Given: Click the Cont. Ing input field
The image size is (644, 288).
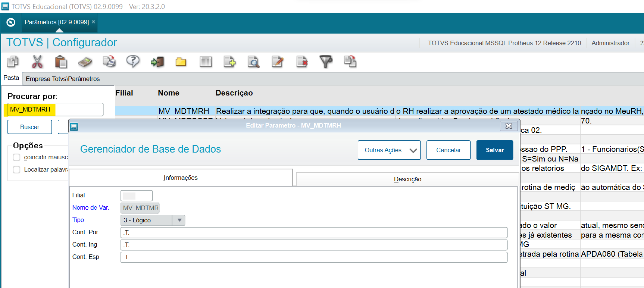Looking at the screenshot, I should click(x=314, y=245).
